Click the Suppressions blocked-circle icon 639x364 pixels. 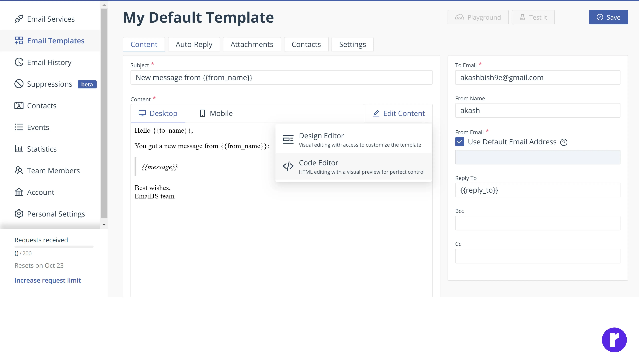pos(19,84)
